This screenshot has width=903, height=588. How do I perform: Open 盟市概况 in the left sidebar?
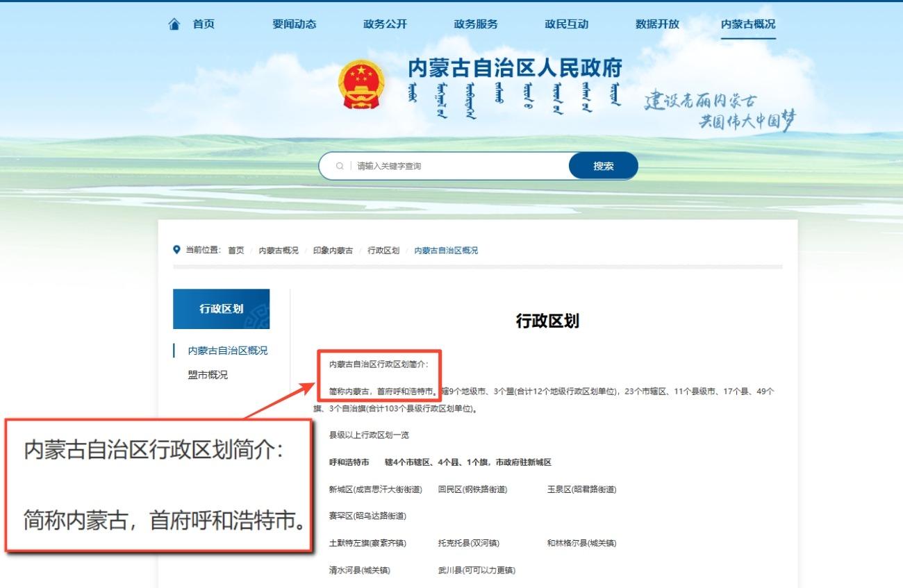pyautogui.click(x=208, y=375)
